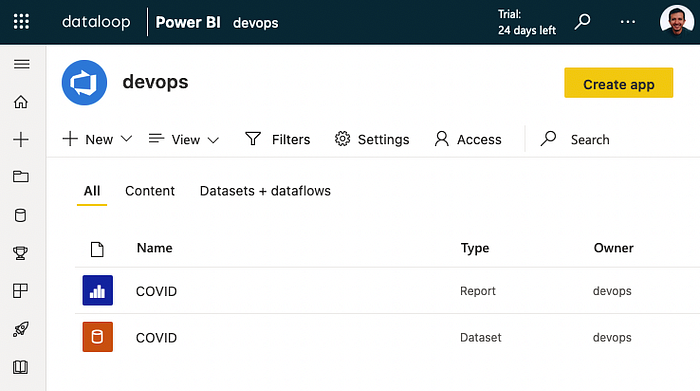This screenshot has width=700, height=391.
Task: Click the workspace Search field
Action: pyautogui.click(x=575, y=139)
